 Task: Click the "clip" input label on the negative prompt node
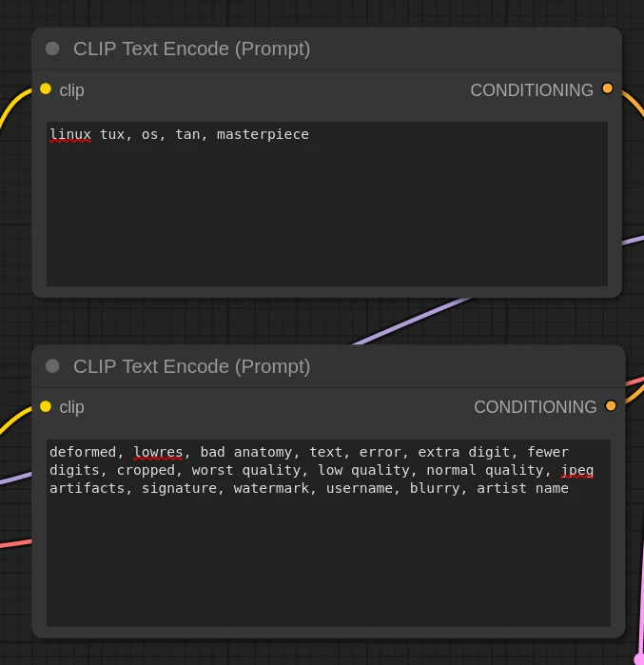pos(71,407)
